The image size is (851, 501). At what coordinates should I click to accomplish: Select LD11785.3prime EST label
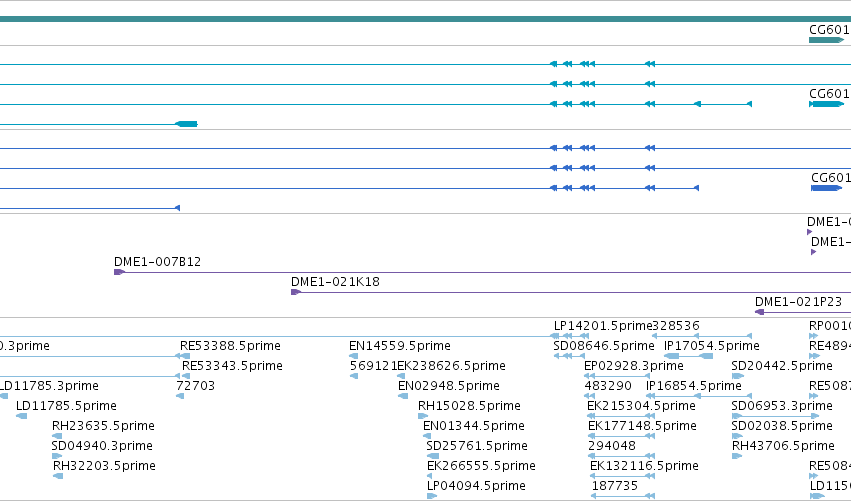coord(49,386)
